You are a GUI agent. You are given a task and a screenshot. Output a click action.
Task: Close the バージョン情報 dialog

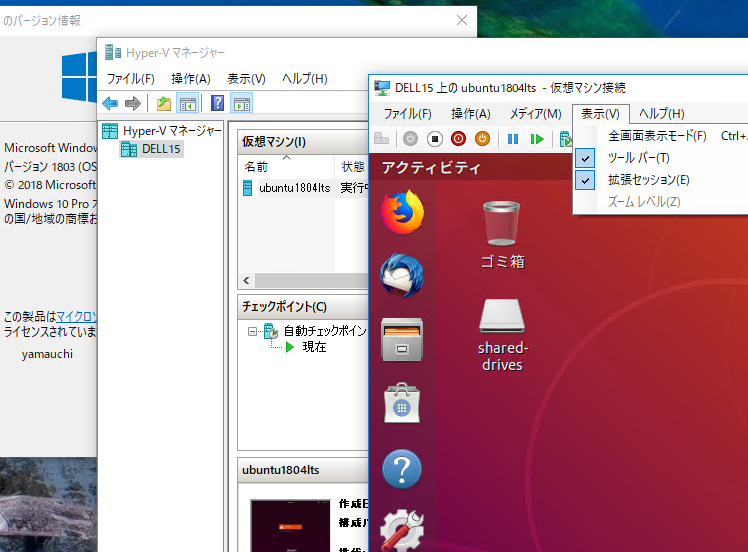pos(462,20)
